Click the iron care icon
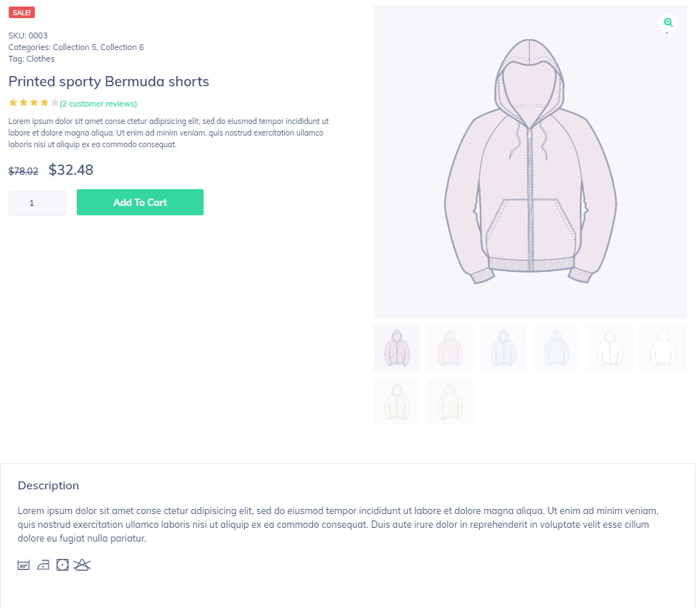700x609 pixels. pyautogui.click(x=43, y=565)
